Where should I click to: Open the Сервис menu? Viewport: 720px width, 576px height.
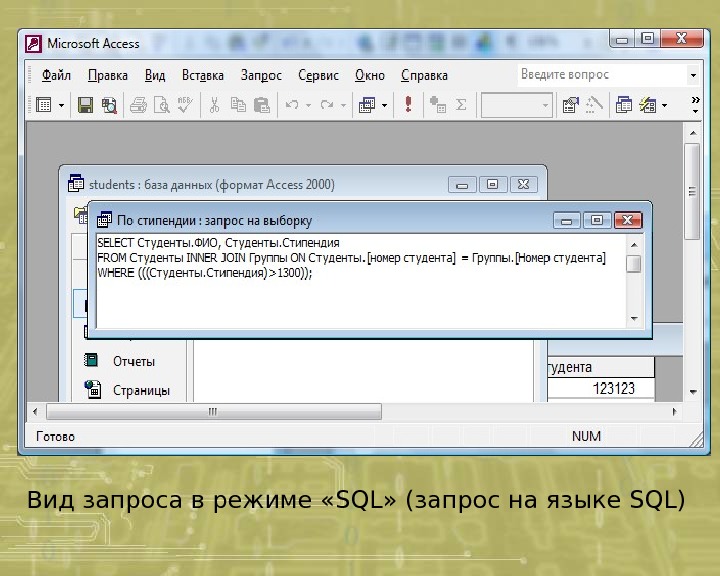pos(318,75)
